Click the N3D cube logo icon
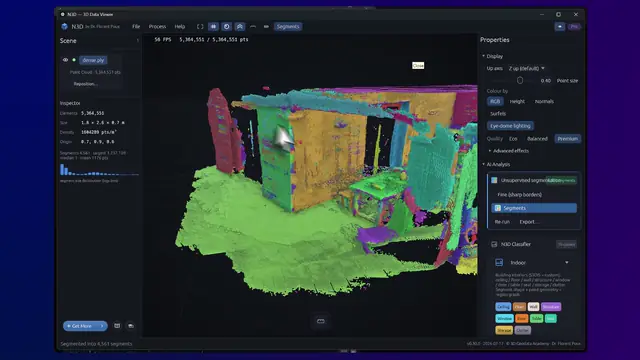640x360 pixels. tap(64, 27)
